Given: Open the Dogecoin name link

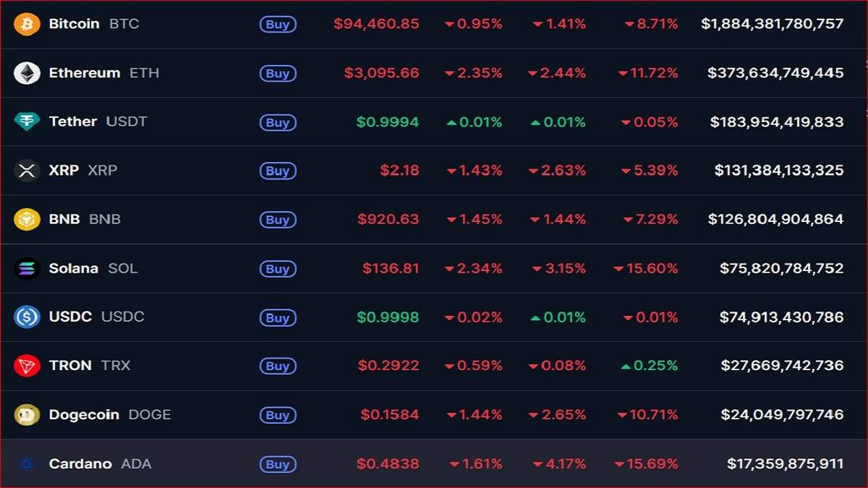Looking at the screenshot, I should click(84, 414).
